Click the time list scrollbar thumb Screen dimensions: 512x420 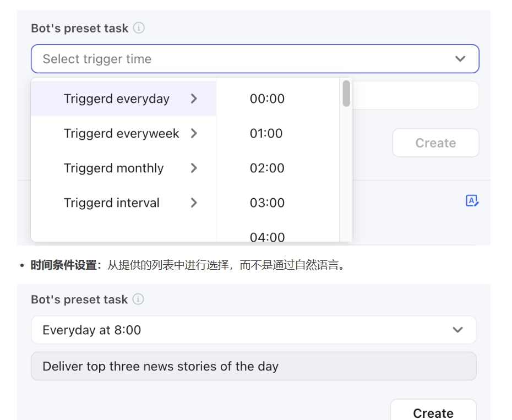coord(346,93)
